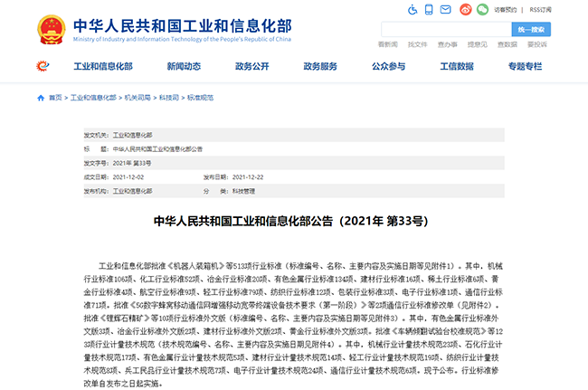The width and height of the screenshot is (588, 390).
Task: Select the 政务公开 navigation tab
Action: [x=253, y=66]
